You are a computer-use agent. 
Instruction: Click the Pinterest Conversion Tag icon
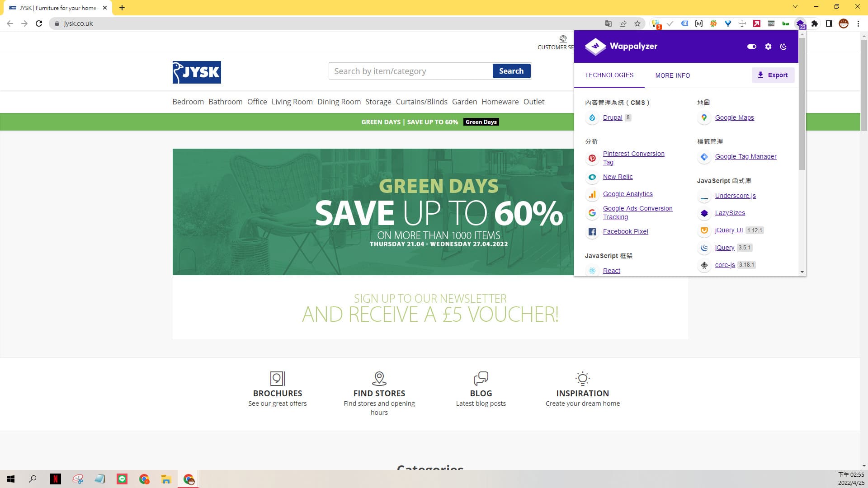[x=591, y=158]
